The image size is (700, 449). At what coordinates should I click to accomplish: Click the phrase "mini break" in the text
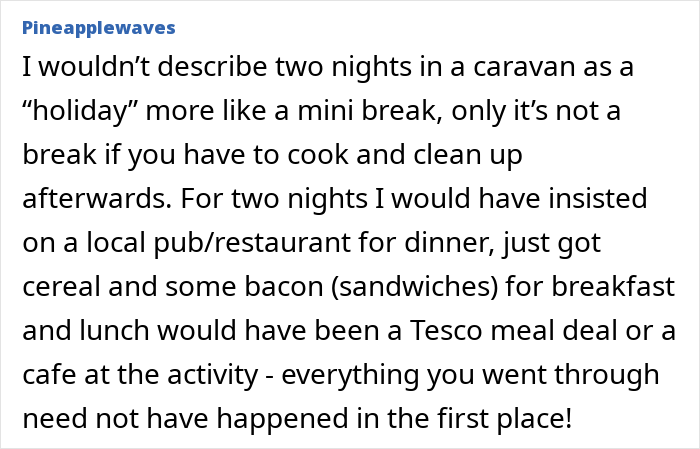coord(366,111)
